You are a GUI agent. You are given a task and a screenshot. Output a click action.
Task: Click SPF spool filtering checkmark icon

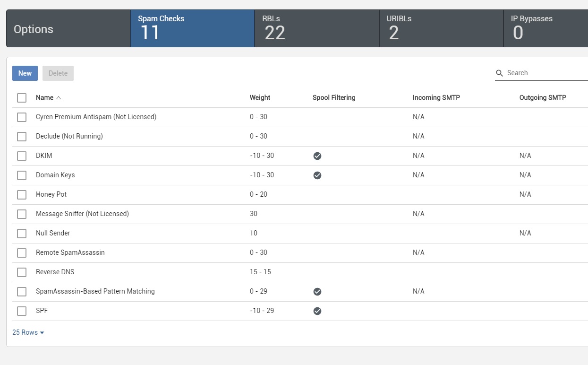tap(317, 311)
